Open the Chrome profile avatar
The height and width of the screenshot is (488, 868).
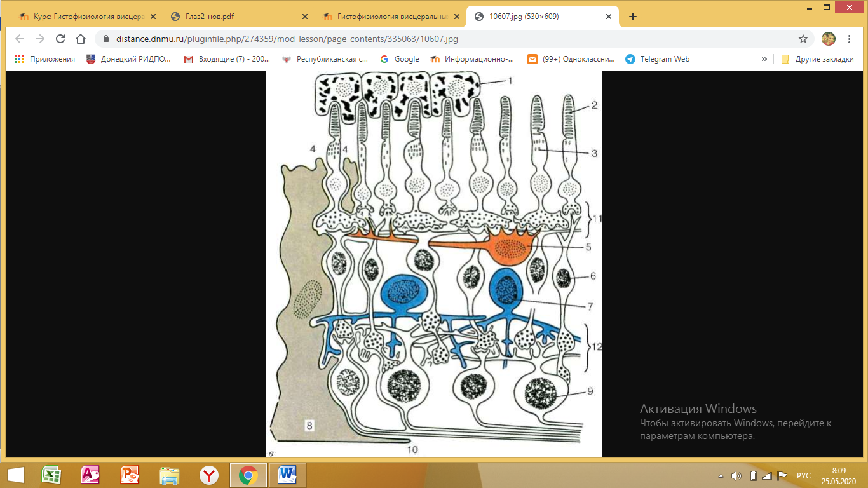829,39
